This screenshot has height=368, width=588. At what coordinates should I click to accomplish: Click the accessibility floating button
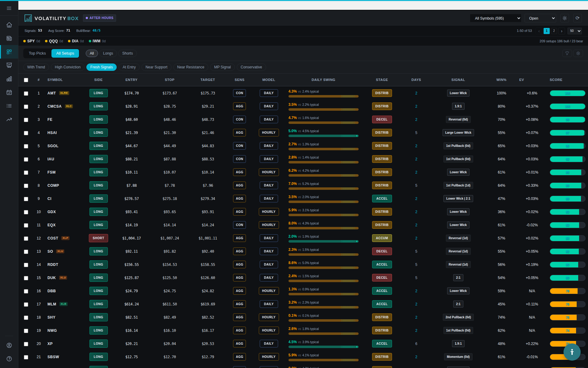pyautogui.click(x=572, y=352)
